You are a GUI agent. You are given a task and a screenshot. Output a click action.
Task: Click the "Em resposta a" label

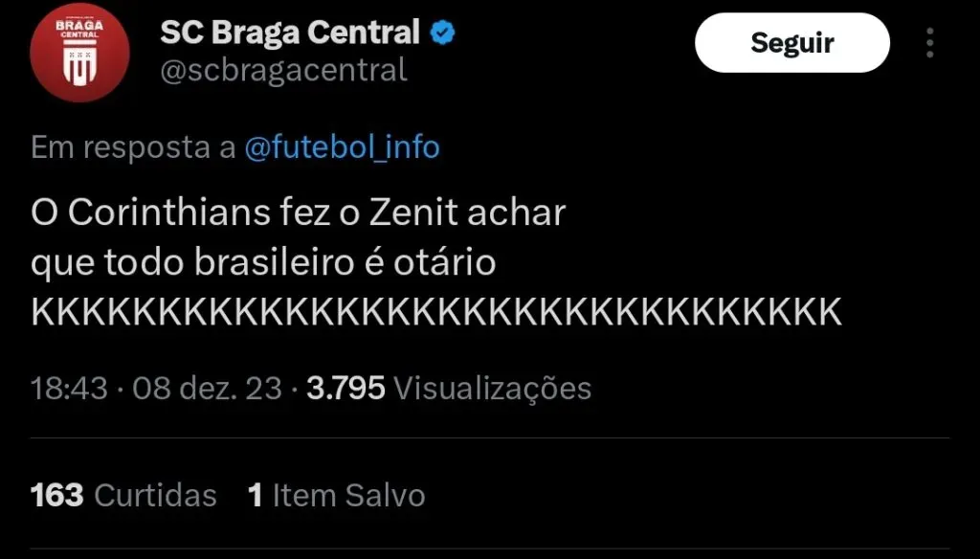(x=133, y=147)
